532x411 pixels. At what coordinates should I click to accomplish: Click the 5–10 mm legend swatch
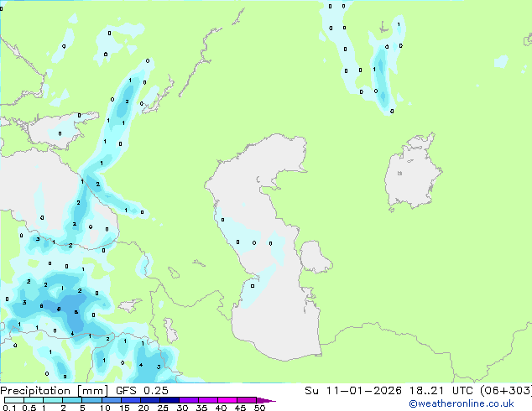point(91,400)
